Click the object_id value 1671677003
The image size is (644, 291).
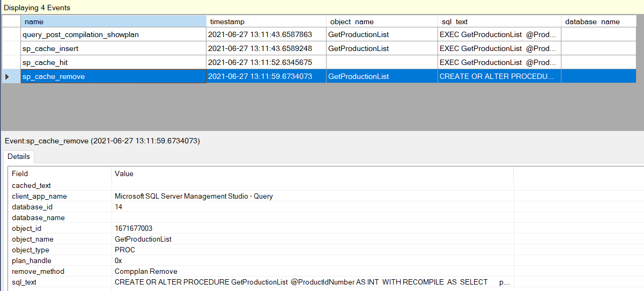[134, 228]
